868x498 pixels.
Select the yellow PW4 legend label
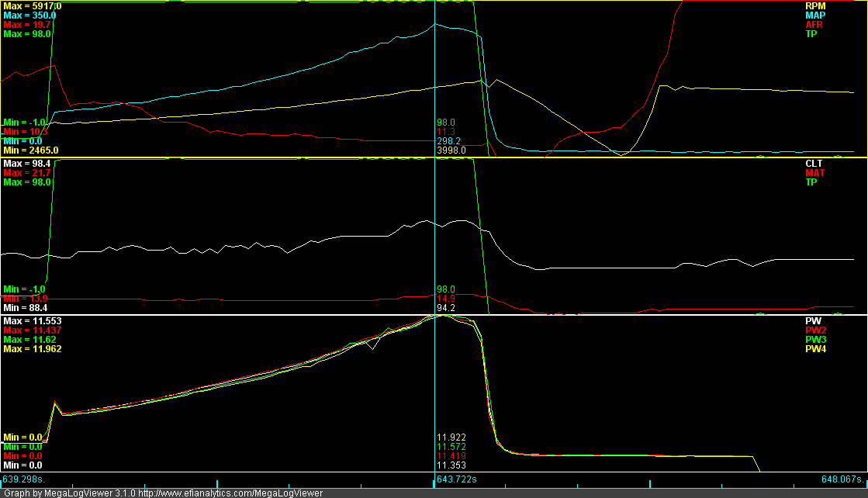[x=816, y=349]
